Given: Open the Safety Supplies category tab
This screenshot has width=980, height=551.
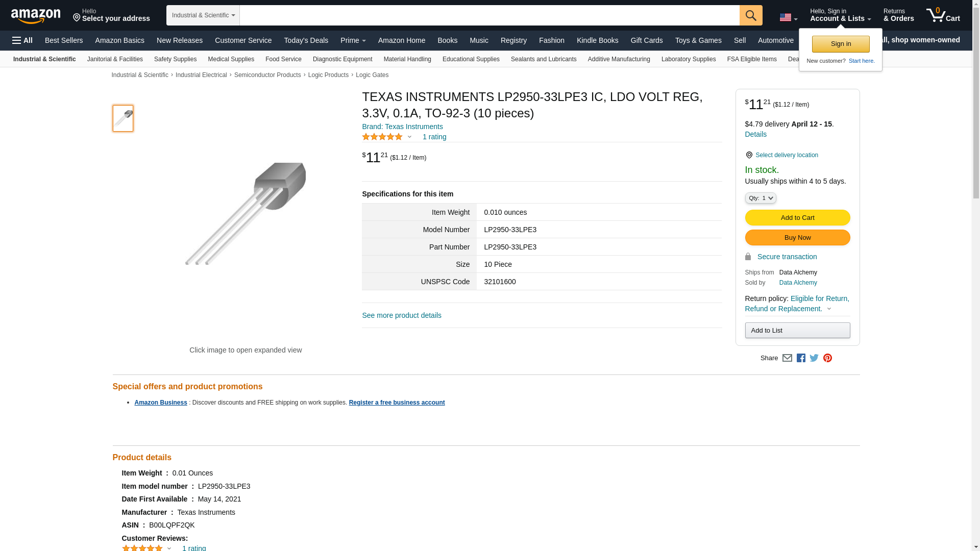Looking at the screenshot, I should coord(175,59).
